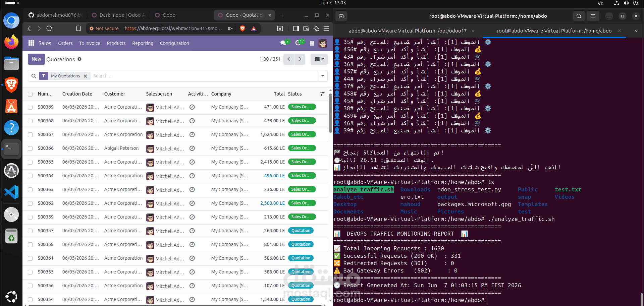Image resolution: width=644 pixels, height=306 pixels.
Task: Remove the My Quotations filter
Action: coord(85,76)
